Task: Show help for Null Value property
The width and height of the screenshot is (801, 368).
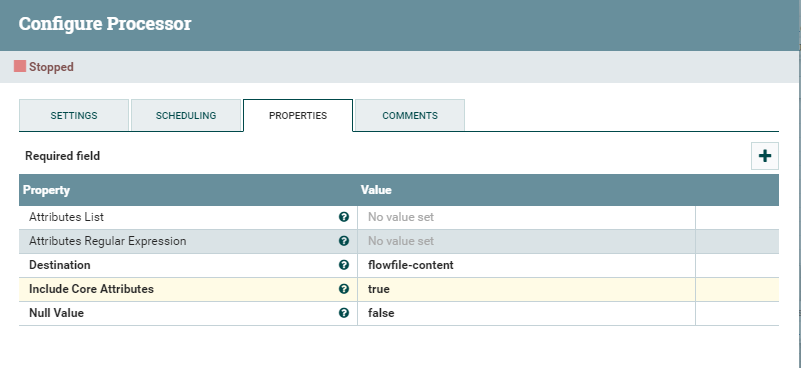Action: (344, 313)
